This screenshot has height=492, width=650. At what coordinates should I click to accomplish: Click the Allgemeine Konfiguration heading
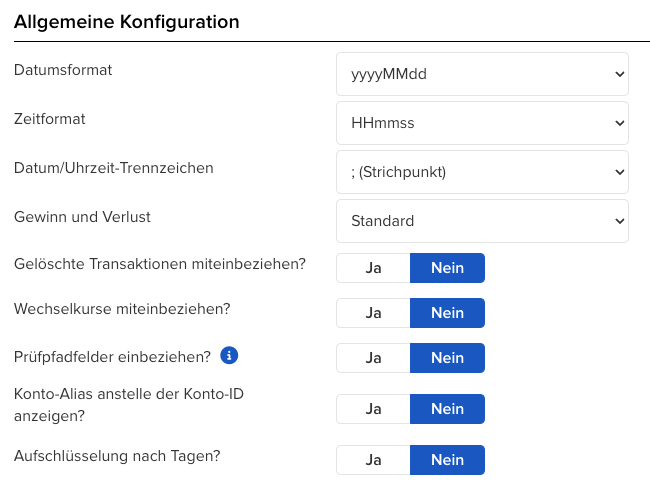pos(126,20)
